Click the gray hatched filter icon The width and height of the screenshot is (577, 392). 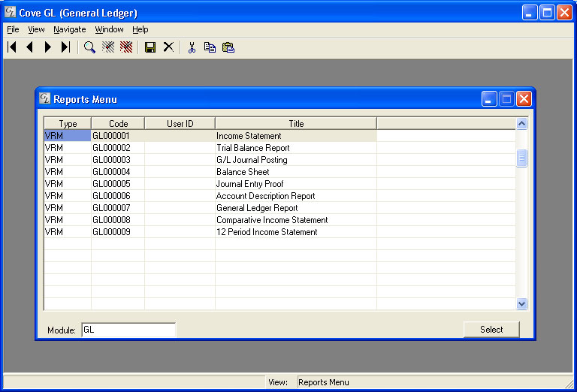click(108, 47)
